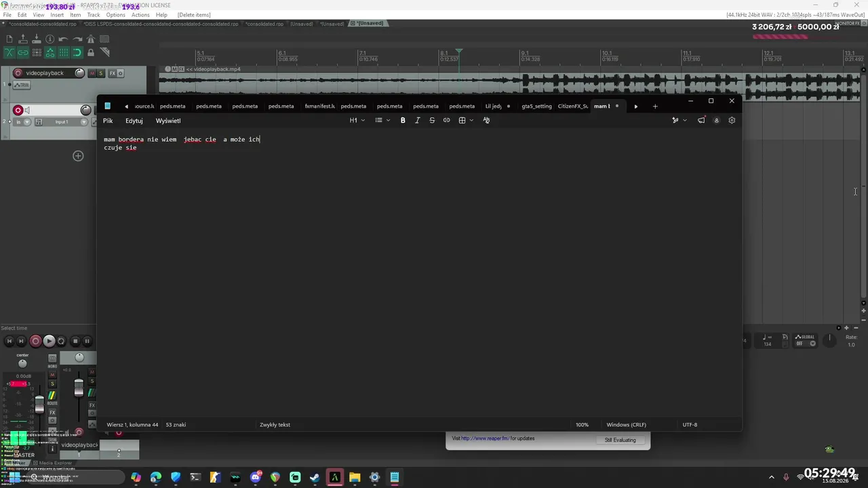Open Project settings info icon in REAPER
Screen dimensions: 868x488
(50, 39)
